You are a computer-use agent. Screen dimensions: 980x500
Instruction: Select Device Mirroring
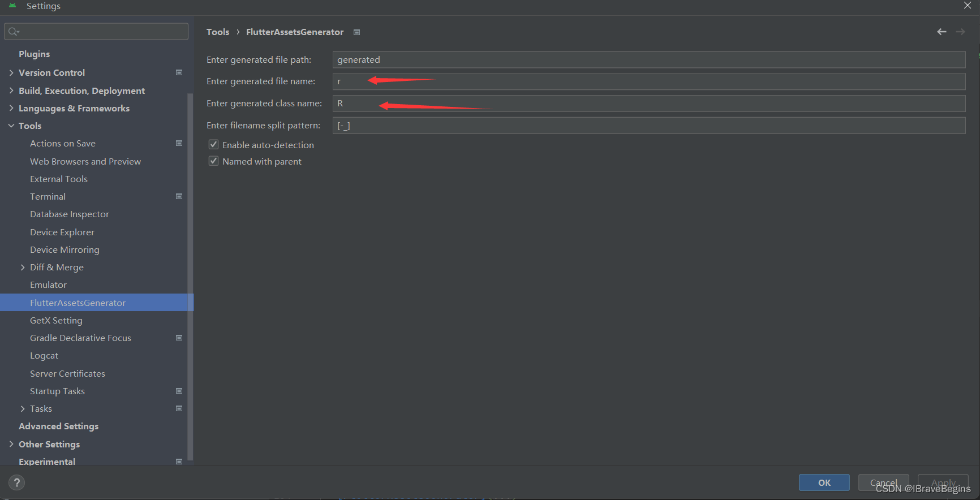click(65, 249)
